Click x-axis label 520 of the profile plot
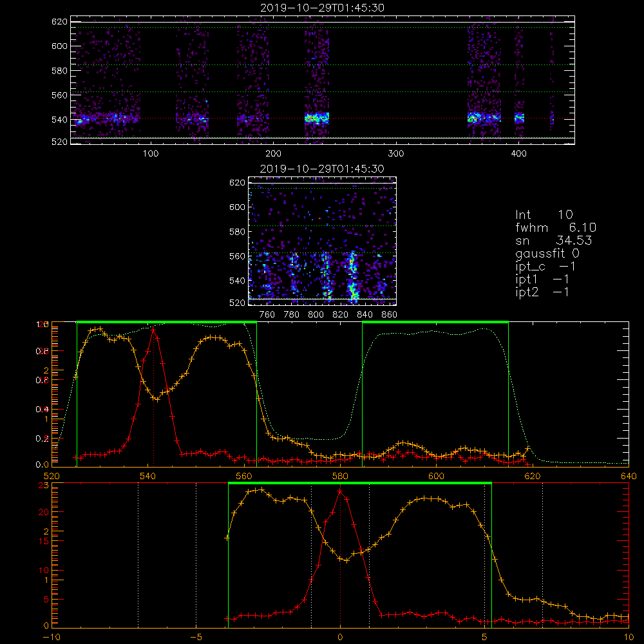 [52, 477]
